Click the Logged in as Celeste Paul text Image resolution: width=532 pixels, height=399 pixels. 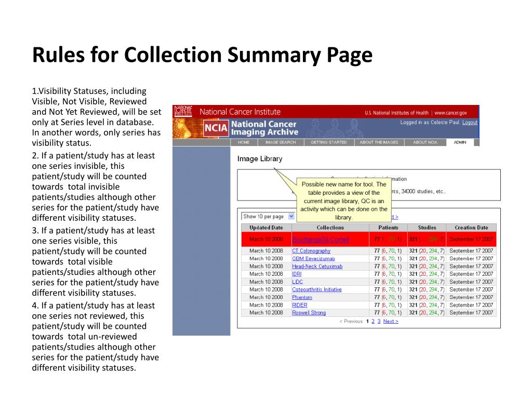pos(430,123)
